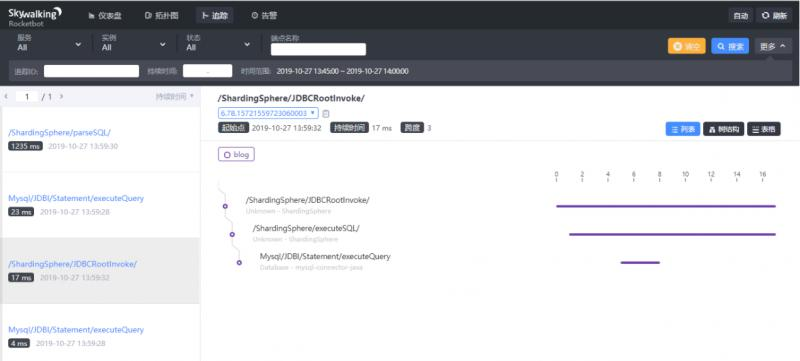Open the 状态 status dropdown
Screen dimensions: 800x361
pos(218,43)
